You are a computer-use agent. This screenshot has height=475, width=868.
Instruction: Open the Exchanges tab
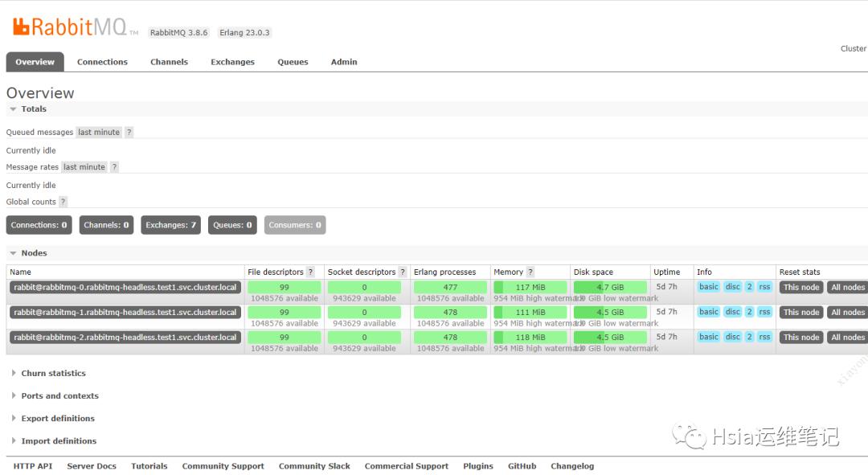click(232, 62)
